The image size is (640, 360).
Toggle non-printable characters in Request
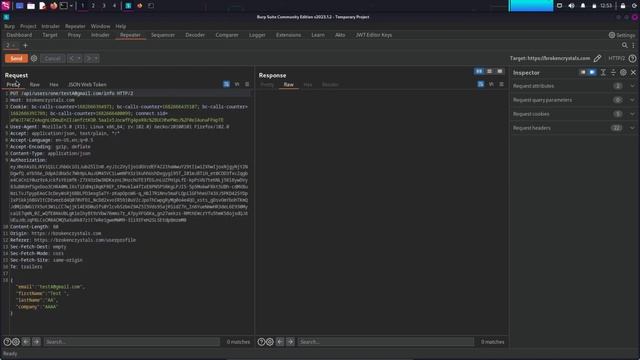coord(237,84)
